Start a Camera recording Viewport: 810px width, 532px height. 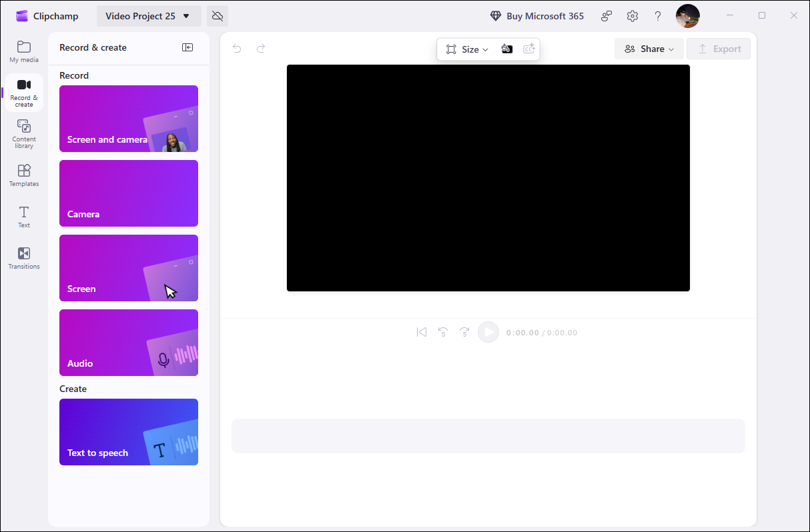click(129, 193)
